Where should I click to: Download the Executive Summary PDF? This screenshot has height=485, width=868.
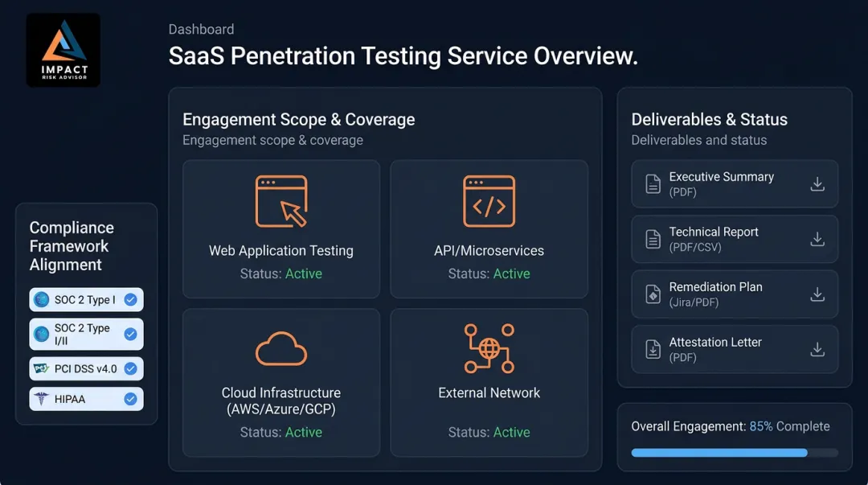pos(817,184)
